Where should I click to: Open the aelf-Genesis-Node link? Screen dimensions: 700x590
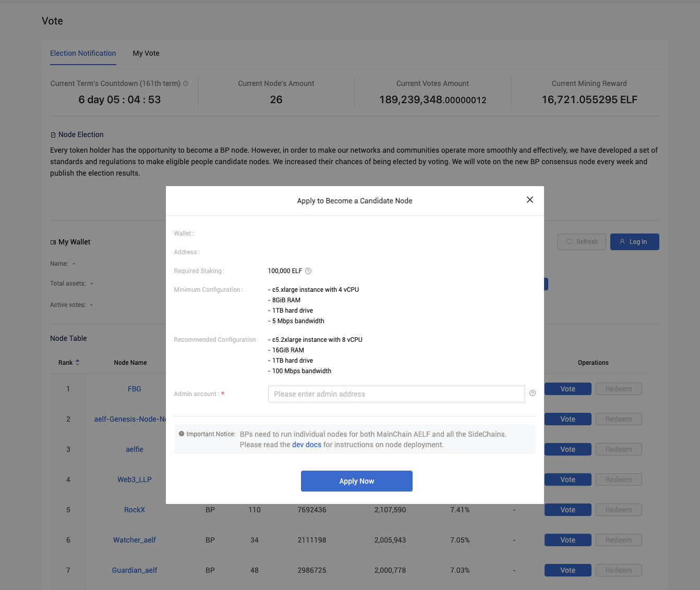[x=130, y=419]
